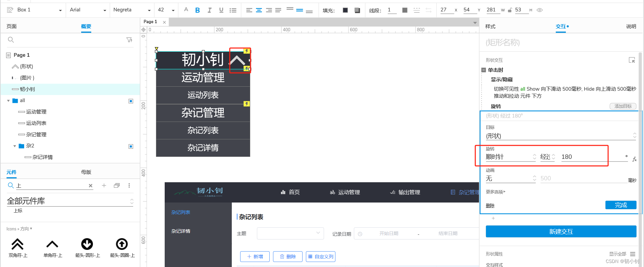Open the rotation direction 顺时针 dropdown
Viewport: 644px width, 267px height.
[511, 157]
